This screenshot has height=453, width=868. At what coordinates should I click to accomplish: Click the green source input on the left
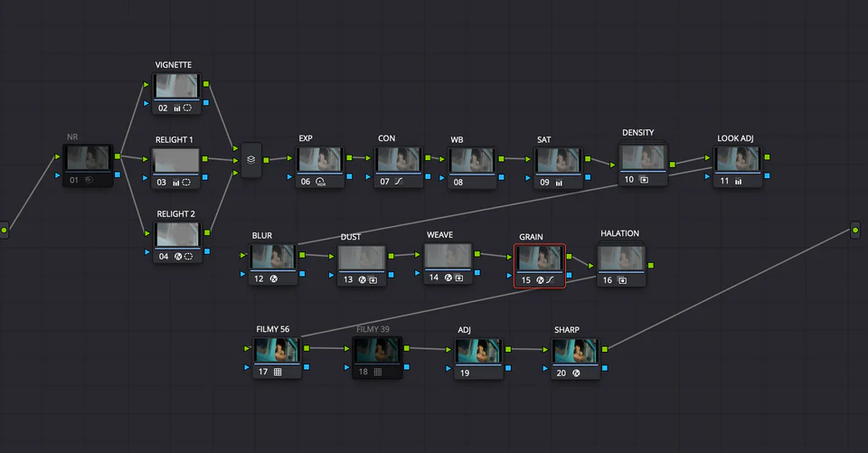[5, 231]
